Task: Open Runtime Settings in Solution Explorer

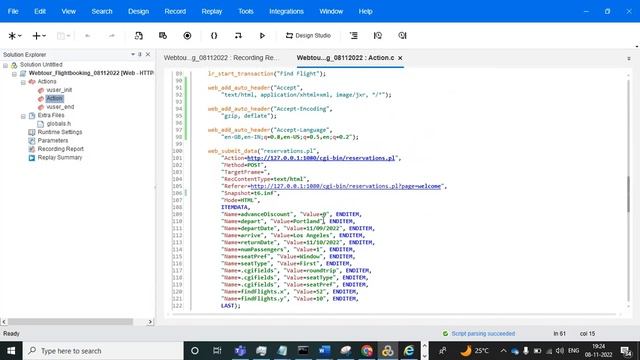Action: click(60, 132)
